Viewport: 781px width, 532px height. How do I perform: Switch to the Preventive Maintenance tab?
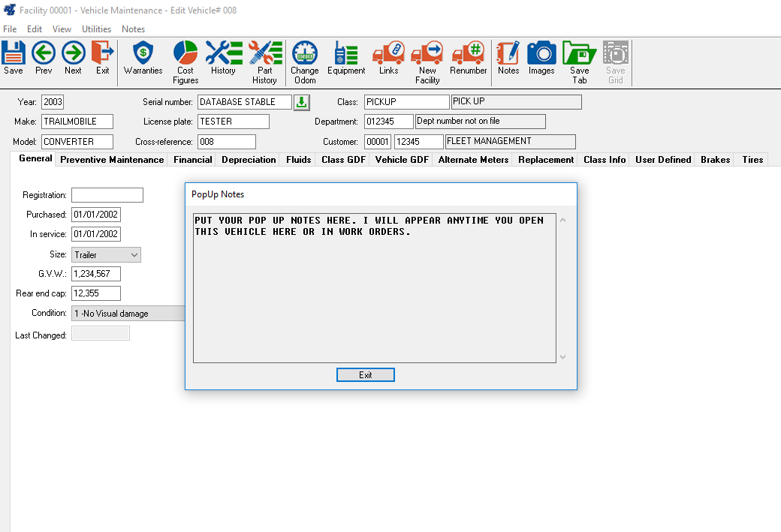tap(112, 160)
